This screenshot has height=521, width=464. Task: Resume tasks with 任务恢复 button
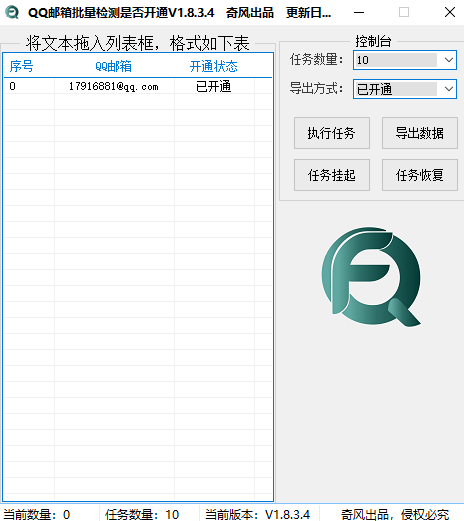pyautogui.click(x=420, y=175)
